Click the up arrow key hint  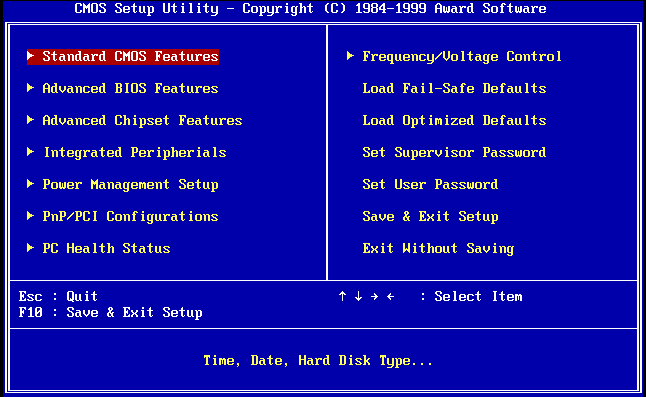click(342, 296)
